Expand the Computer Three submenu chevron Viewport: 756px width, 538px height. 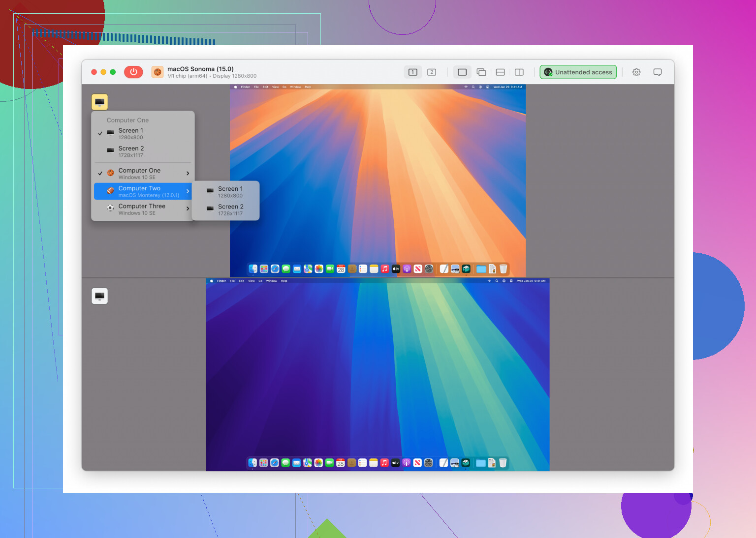188,209
